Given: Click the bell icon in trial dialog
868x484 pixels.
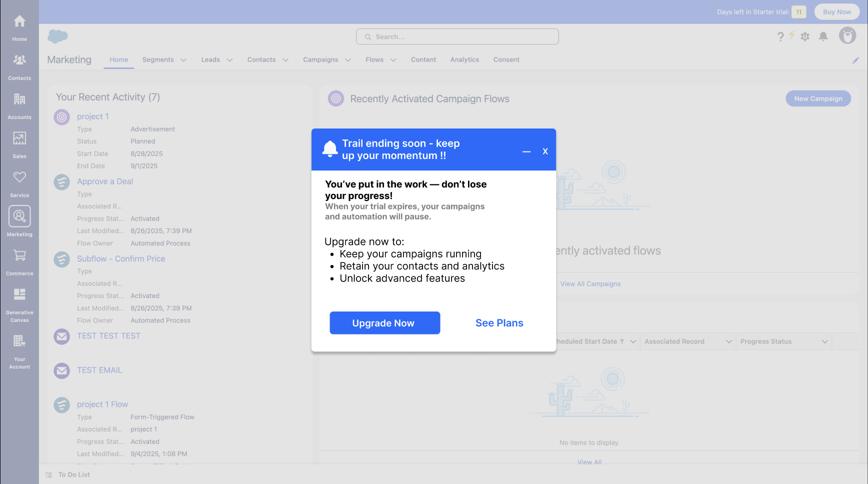Looking at the screenshot, I should 330,149.
